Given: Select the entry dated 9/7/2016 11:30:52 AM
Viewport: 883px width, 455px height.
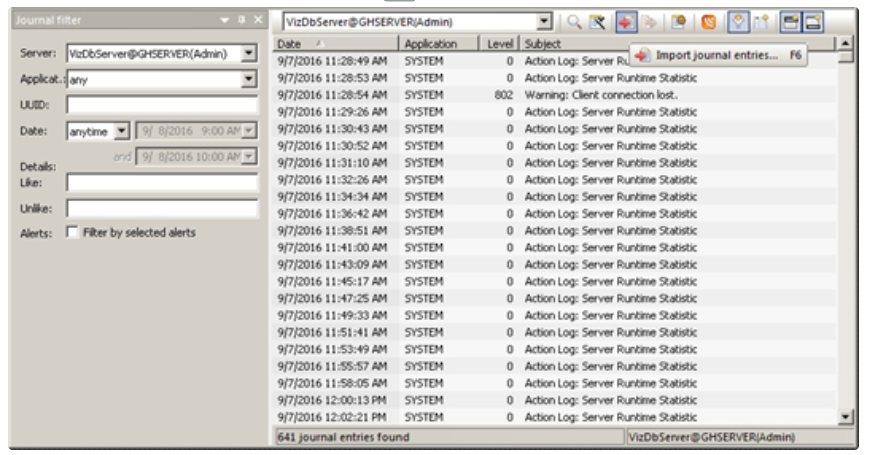Looking at the screenshot, I should point(555,145).
